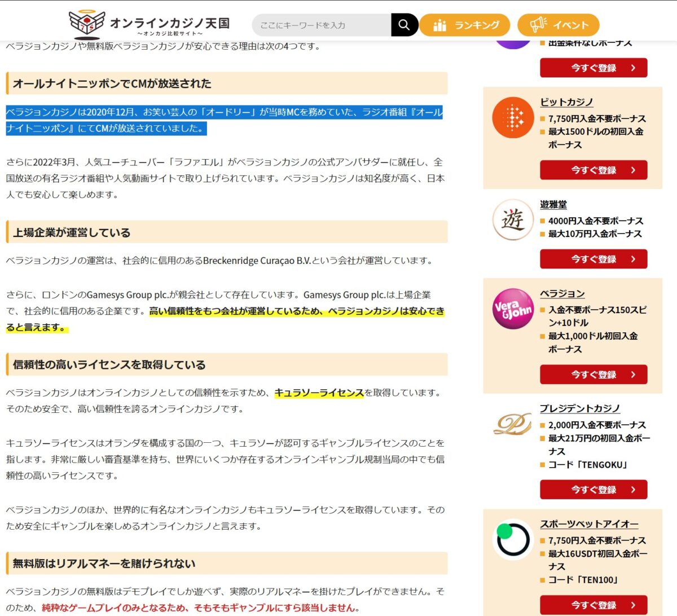Open the ビットカジノ title link
The width and height of the screenshot is (677, 616).
[566, 102]
